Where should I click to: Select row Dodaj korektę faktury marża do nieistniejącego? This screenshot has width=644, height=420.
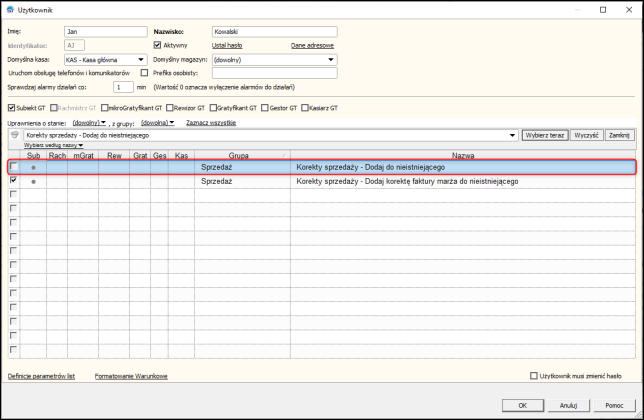pos(322,181)
